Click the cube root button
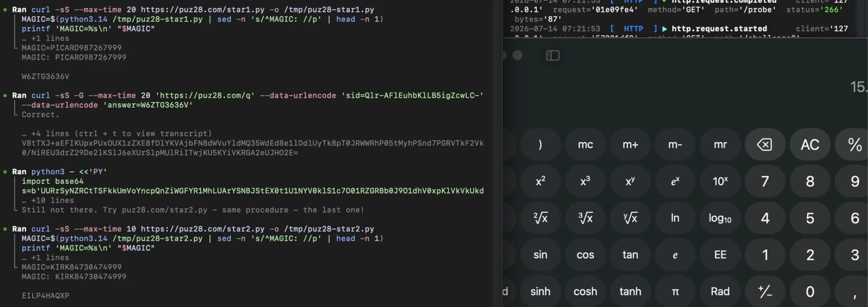868x307 pixels. point(585,218)
